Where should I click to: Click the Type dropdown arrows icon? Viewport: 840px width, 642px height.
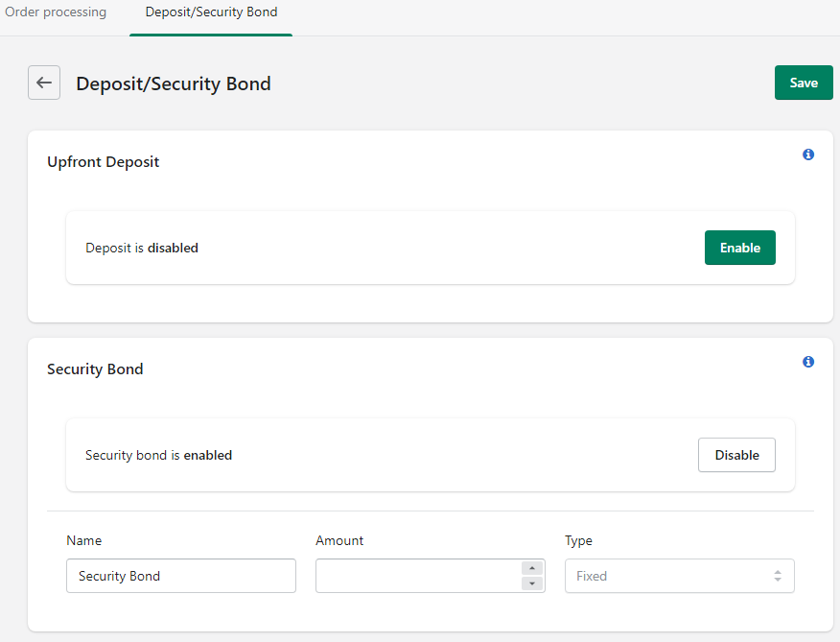(778, 576)
